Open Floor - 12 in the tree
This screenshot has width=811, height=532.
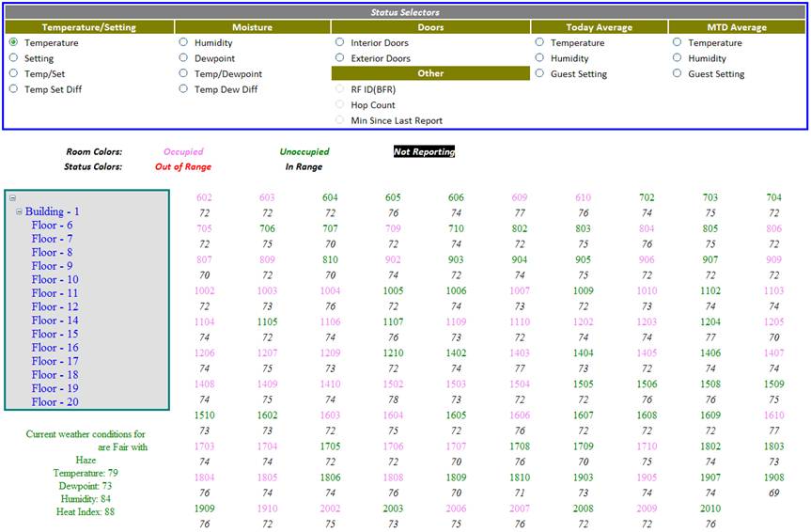pyautogui.click(x=55, y=306)
